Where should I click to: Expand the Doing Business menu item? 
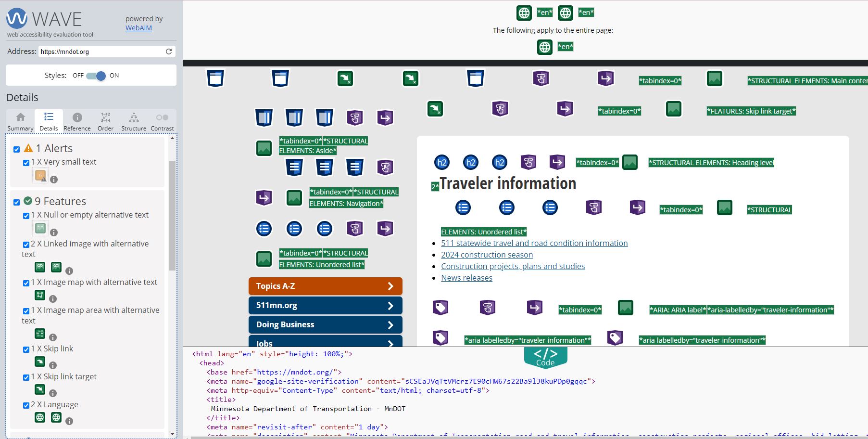click(x=325, y=325)
